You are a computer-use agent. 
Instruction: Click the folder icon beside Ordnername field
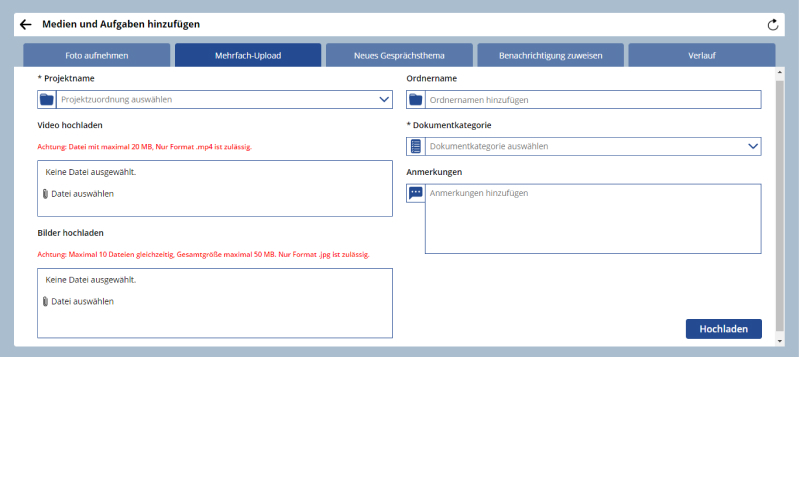(415, 99)
